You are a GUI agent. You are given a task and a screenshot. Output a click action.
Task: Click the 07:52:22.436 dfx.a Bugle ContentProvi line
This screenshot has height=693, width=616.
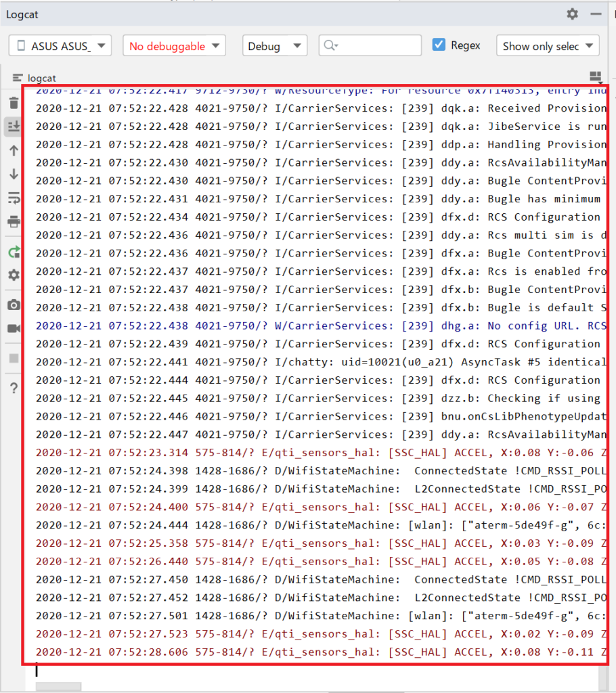321,253
